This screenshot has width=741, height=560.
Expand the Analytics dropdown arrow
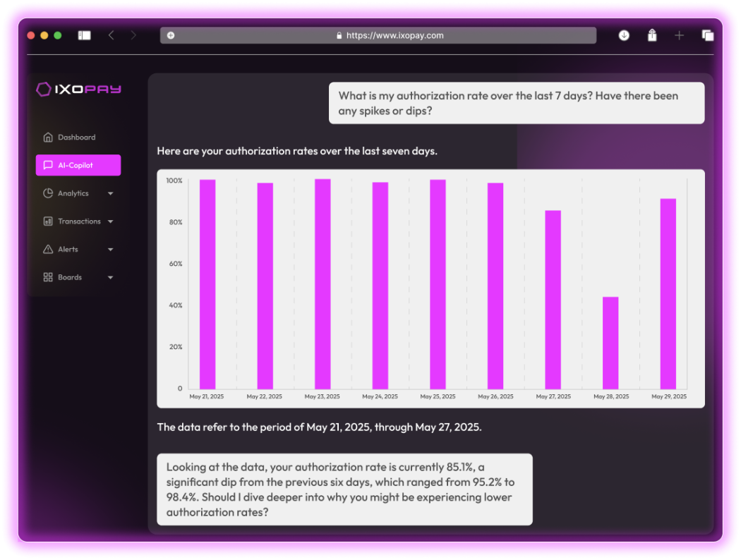coord(111,193)
